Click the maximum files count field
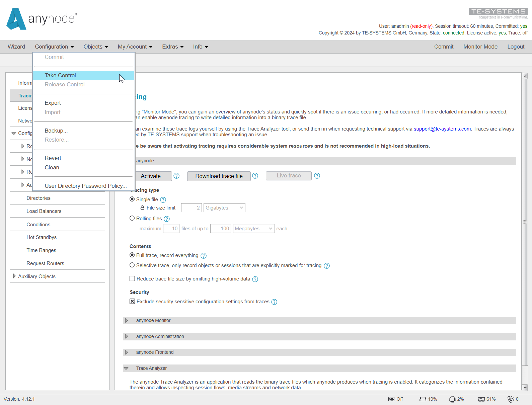Screen dimensions: 532x405 point(171,229)
